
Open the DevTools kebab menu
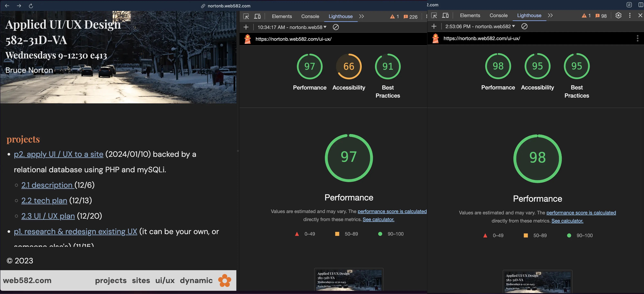coord(630,15)
